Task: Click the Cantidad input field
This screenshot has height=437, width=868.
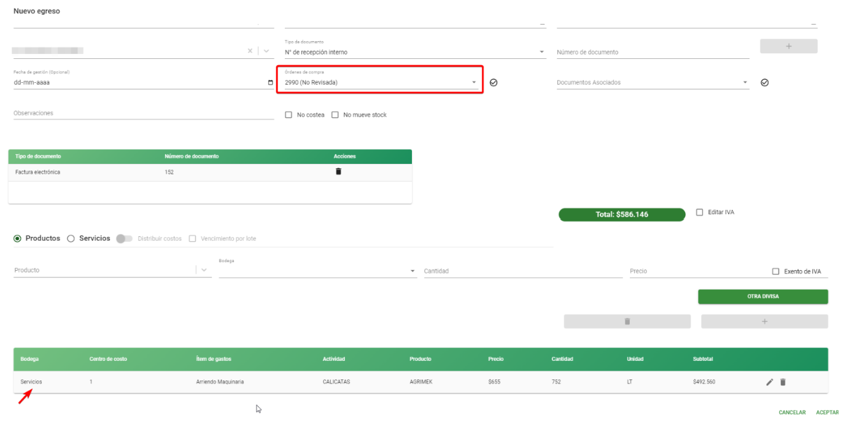Action: click(523, 271)
